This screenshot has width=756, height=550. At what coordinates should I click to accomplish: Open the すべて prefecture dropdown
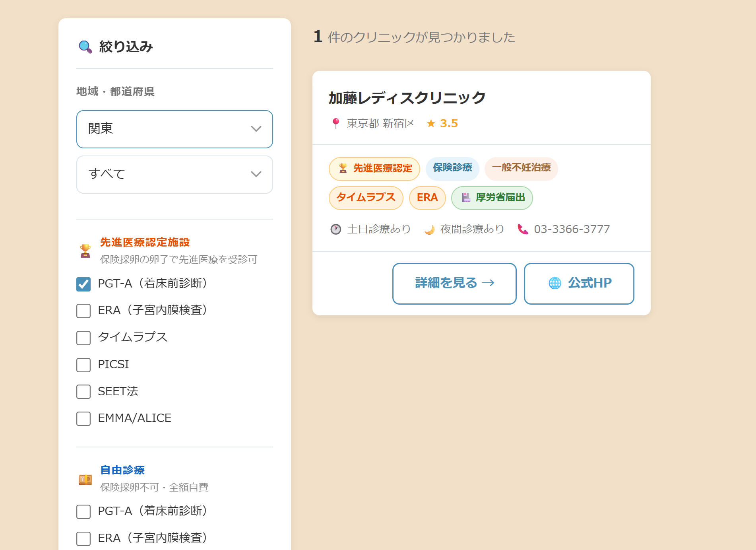[174, 174]
